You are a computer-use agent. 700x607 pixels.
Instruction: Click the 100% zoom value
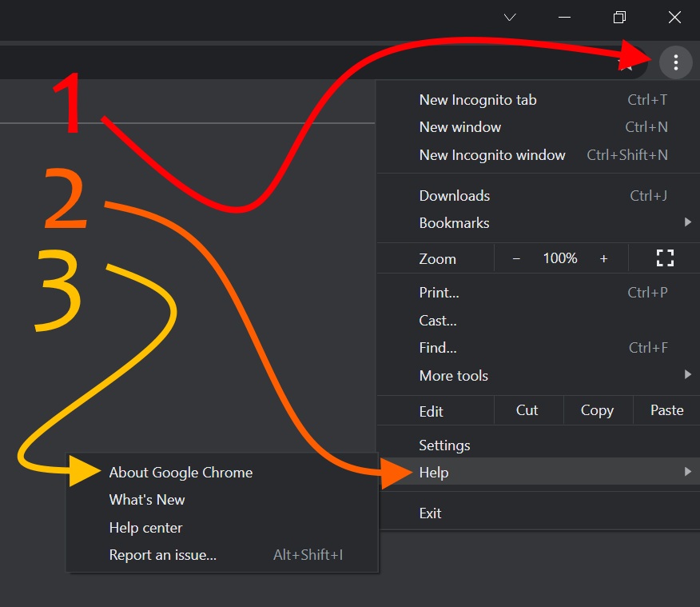pos(560,258)
